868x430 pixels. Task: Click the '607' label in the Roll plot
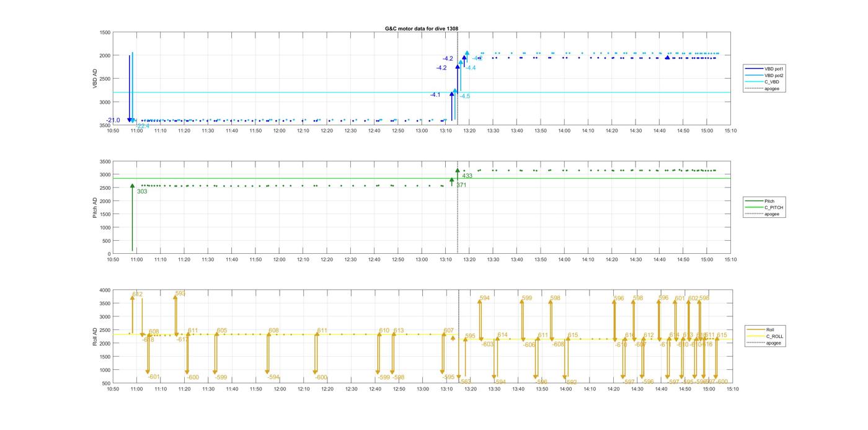449,331
